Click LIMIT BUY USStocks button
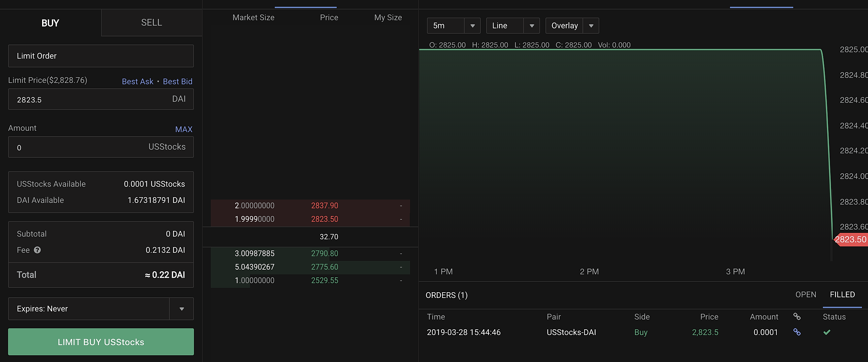868x362 pixels. click(101, 342)
